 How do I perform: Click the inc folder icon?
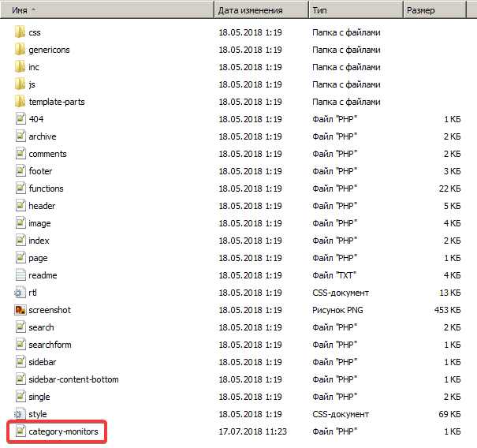[20, 67]
